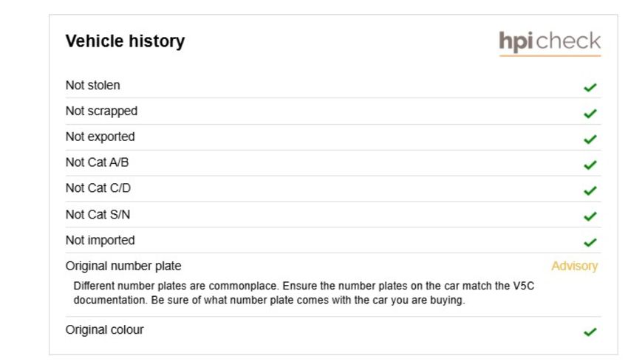Viewport: 628px width, 364px height.
Task: Click the hpi check logo
Action: click(x=550, y=44)
